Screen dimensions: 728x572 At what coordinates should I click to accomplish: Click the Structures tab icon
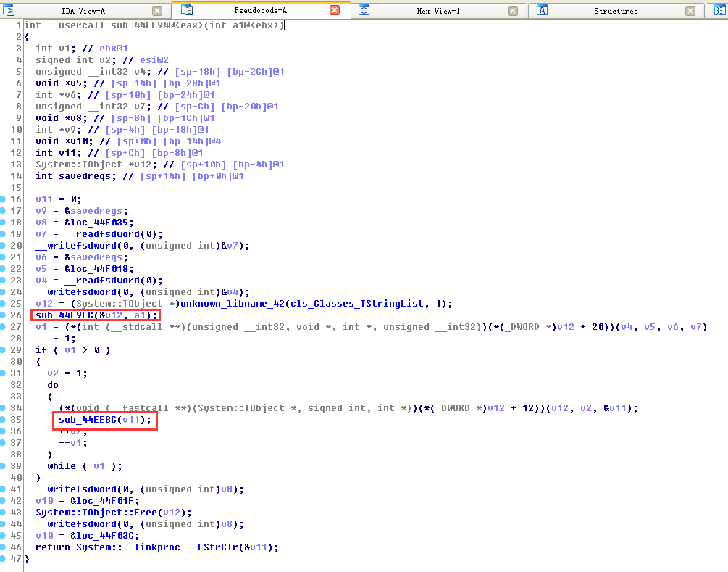pyautogui.click(x=542, y=10)
